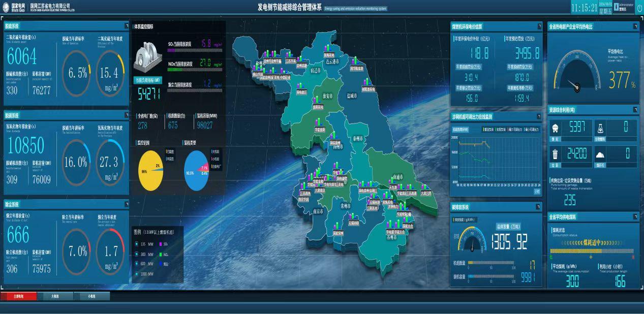The image size is (644, 314).
Task: Expand the 除尘系统 panel via corner icon
Action: point(126,204)
